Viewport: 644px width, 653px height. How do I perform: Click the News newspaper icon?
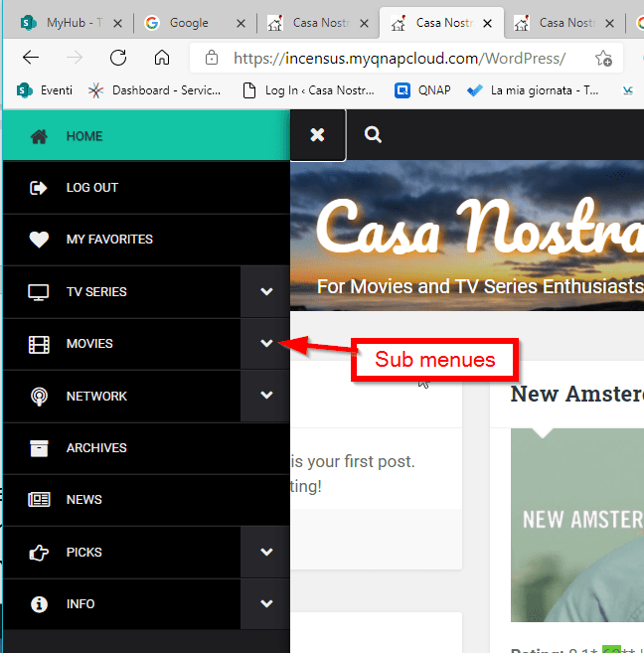click(x=39, y=499)
